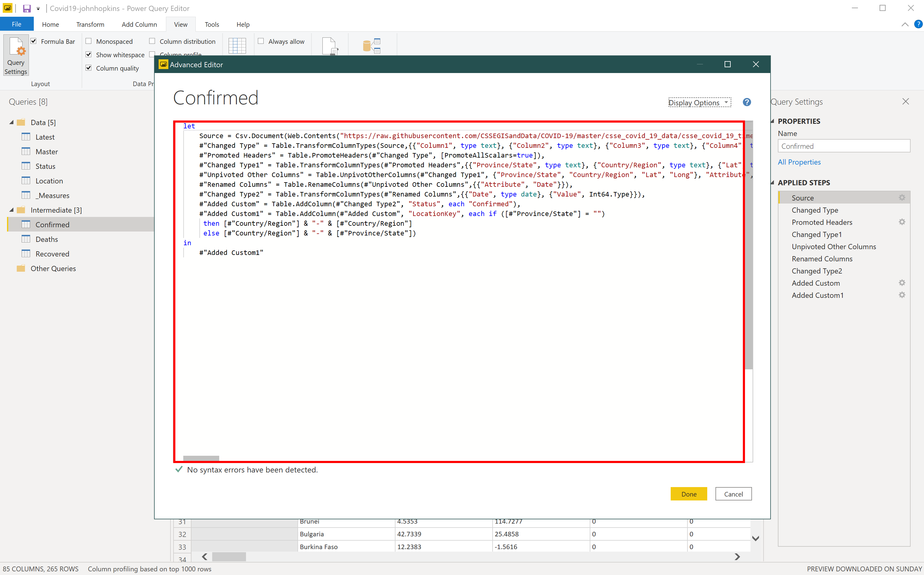Toggle the Column quality checkbox
924x575 pixels.
coord(89,68)
